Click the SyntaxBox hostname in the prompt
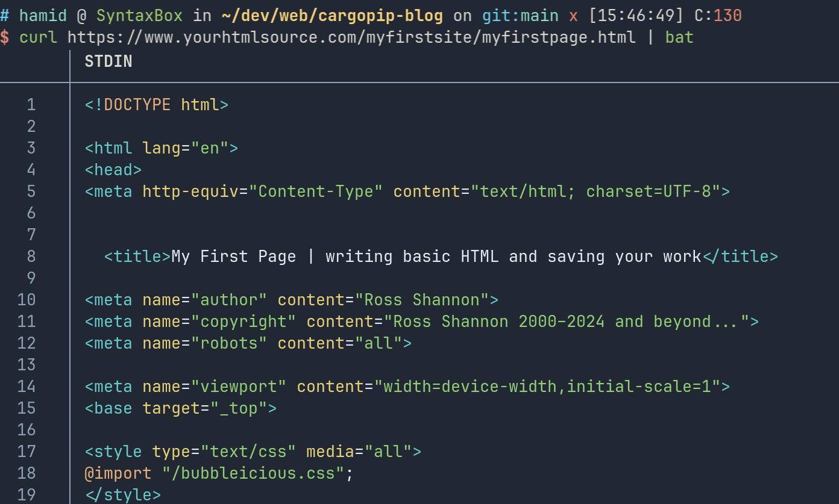 tap(140, 16)
